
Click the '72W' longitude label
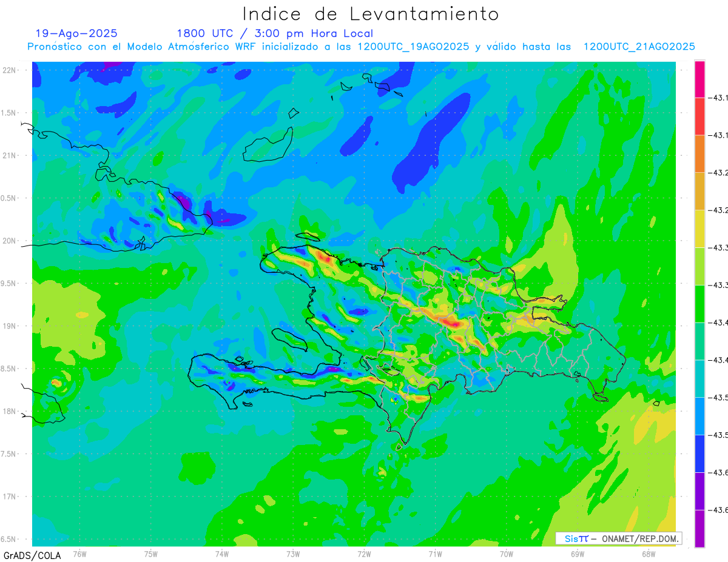(364, 554)
